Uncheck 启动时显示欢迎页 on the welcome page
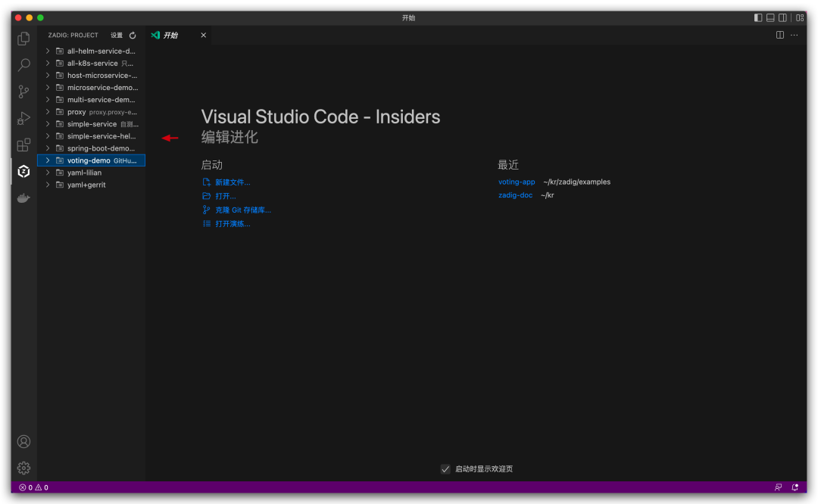 coord(445,468)
